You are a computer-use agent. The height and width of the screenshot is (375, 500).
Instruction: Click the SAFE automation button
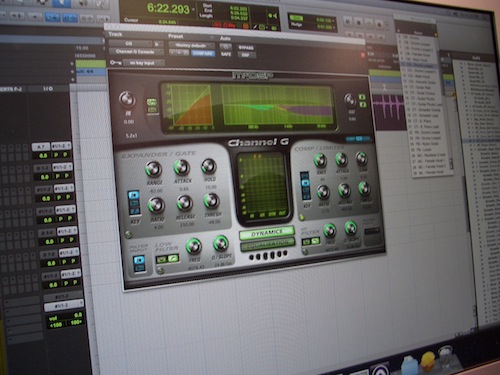point(226,54)
